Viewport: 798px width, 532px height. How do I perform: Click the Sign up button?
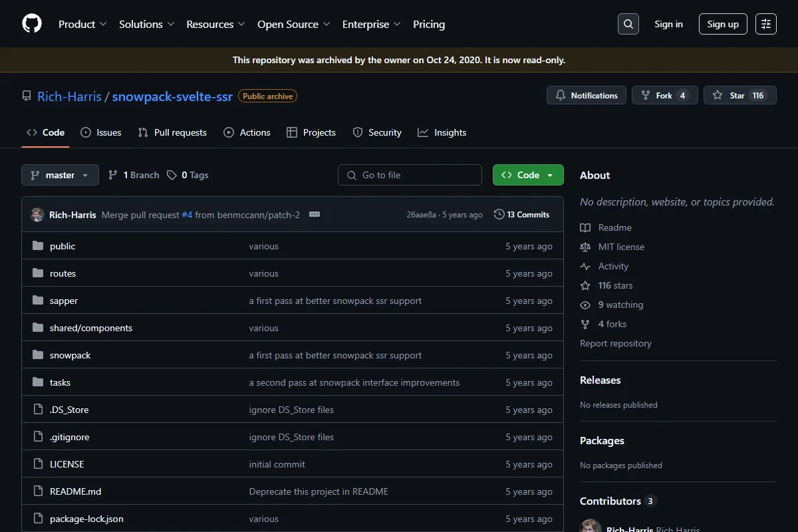[723, 24]
